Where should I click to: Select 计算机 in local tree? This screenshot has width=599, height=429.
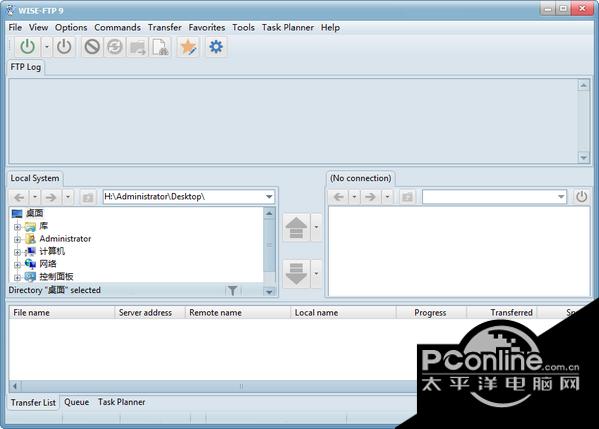pos(52,251)
